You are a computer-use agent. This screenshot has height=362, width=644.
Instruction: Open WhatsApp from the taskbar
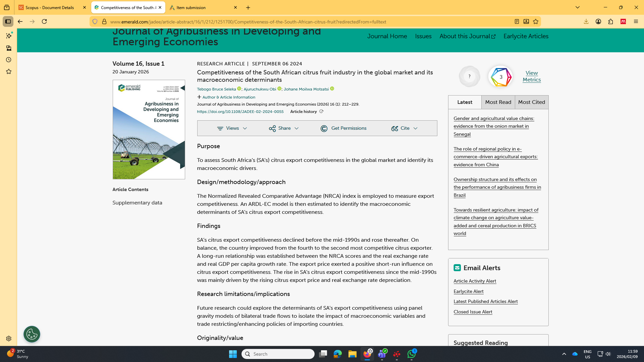click(412, 354)
